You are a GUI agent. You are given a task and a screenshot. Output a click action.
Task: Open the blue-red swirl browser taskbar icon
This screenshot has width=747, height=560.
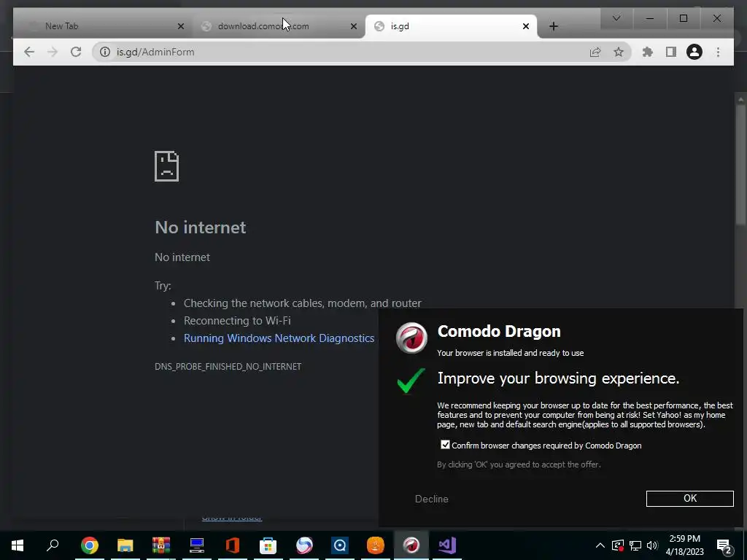pyautogui.click(x=304, y=545)
